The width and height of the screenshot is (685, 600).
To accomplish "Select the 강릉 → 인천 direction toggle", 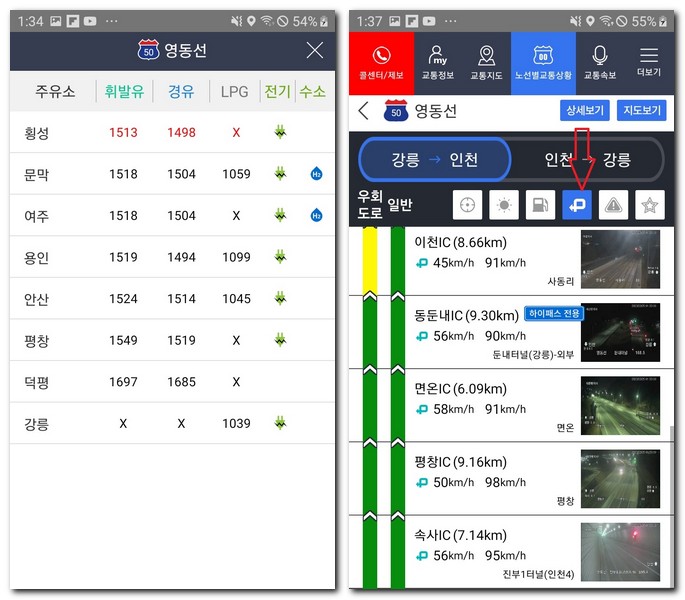I will [x=434, y=159].
